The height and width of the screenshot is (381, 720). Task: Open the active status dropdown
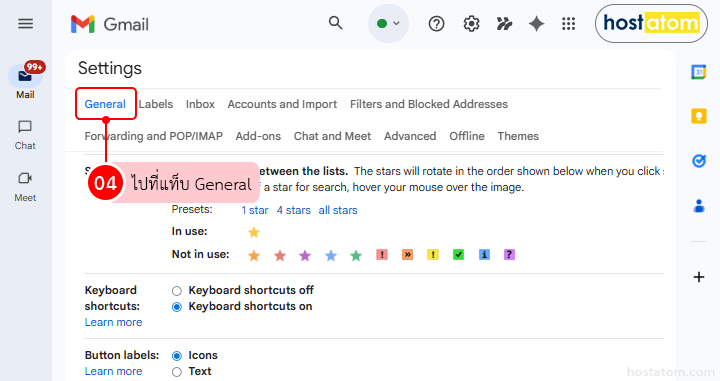pos(388,23)
